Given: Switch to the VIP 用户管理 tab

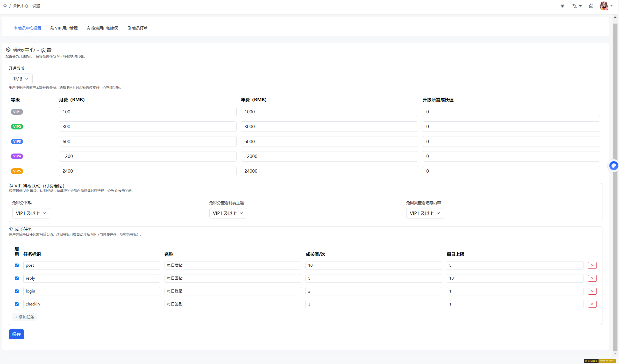Looking at the screenshot, I should 64,28.
